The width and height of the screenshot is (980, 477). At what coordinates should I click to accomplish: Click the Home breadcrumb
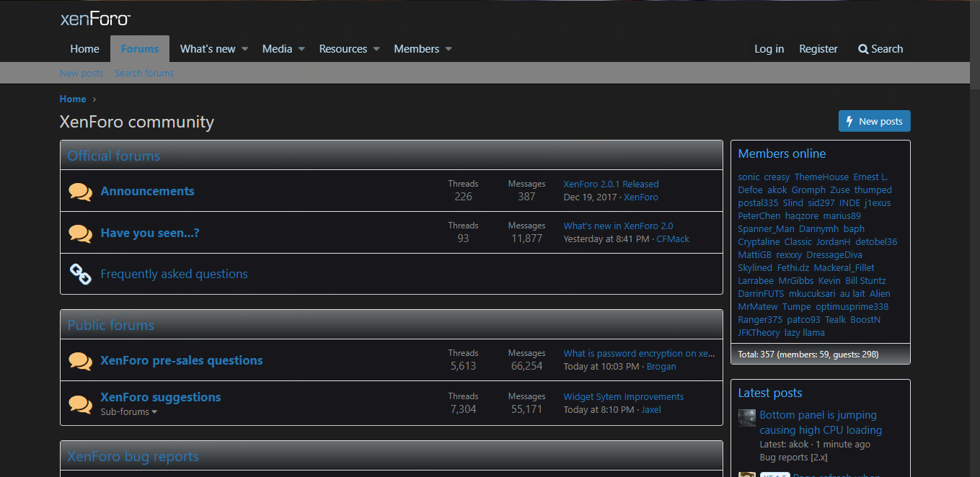pyautogui.click(x=73, y=99)
